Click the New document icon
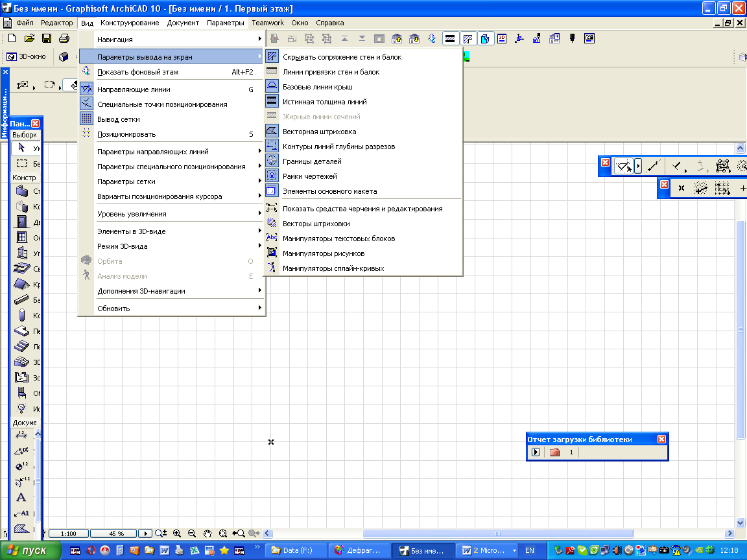Image resolution: width=747 pixels, height=560 pixels. click(12, 38)
